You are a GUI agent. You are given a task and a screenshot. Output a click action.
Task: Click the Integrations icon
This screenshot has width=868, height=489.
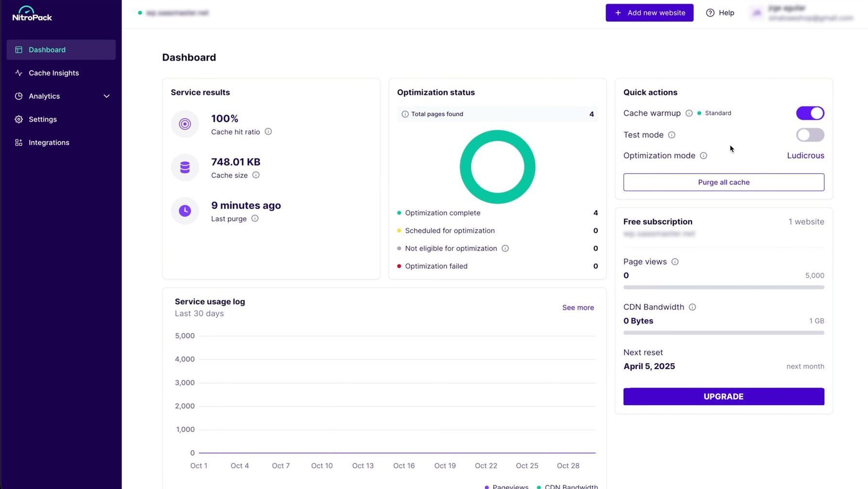(x=18, y=143)
